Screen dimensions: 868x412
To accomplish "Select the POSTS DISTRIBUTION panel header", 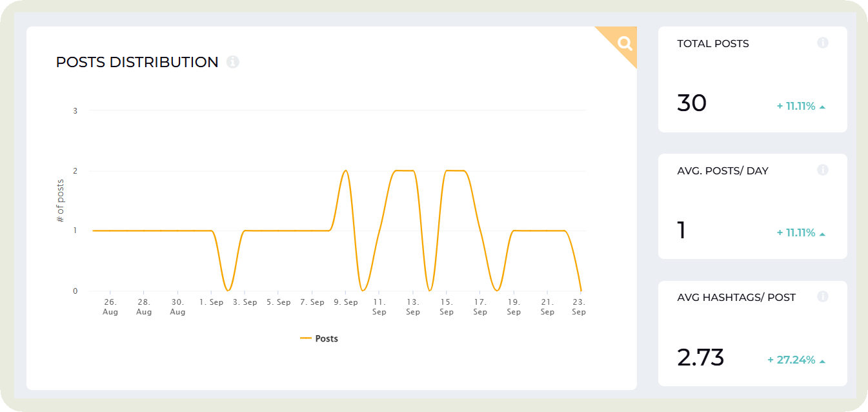I will pyautogui.click(x=137, y=62).
